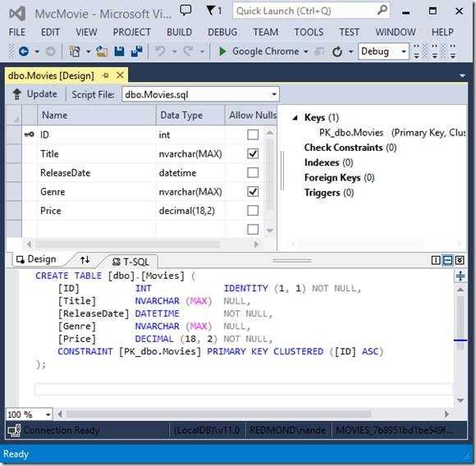Check Allow Nulls for Price column

[x=253, y=210]
